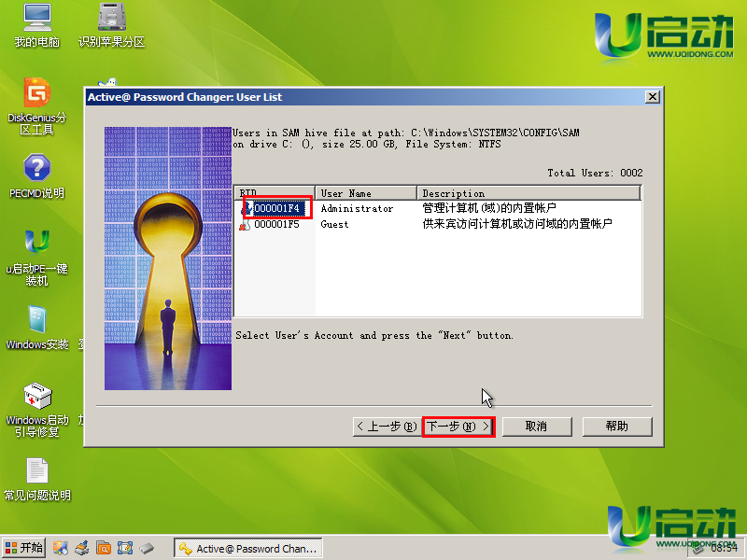Click the fourth quick launch taskbar icon
Screen dimensions: 747x560
125,548
